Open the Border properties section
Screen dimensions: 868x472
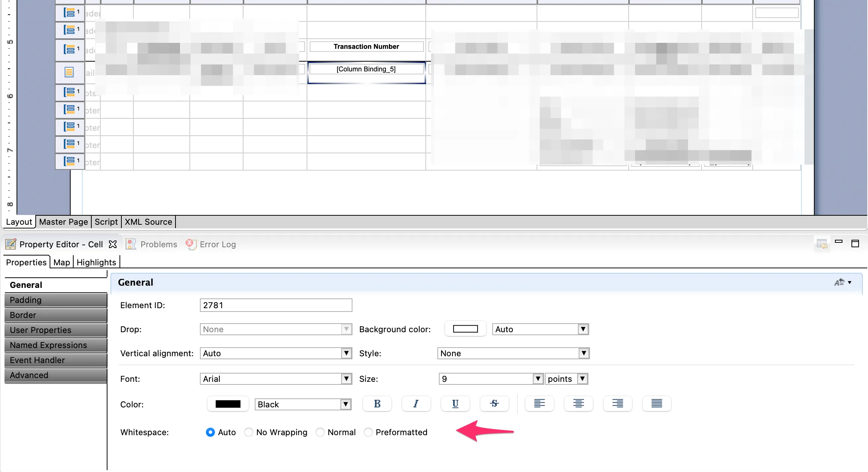pos(56,315)
